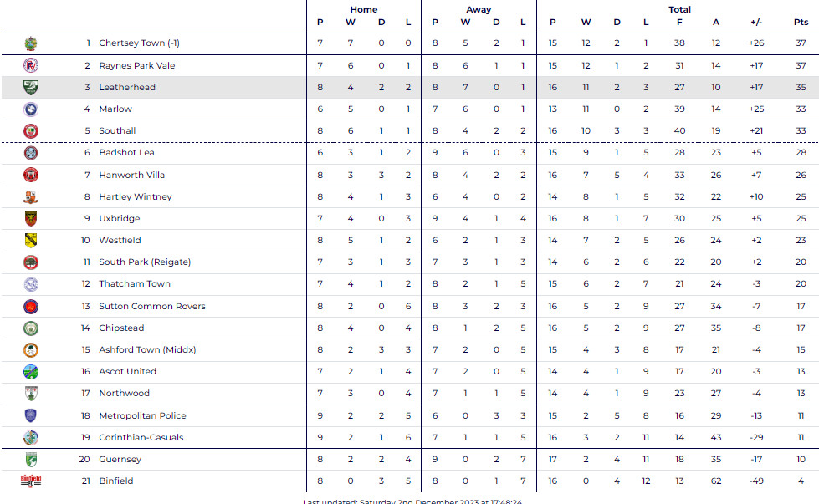
Task: Click the Hartley Wintney club badge
Action: pos(31,196)
